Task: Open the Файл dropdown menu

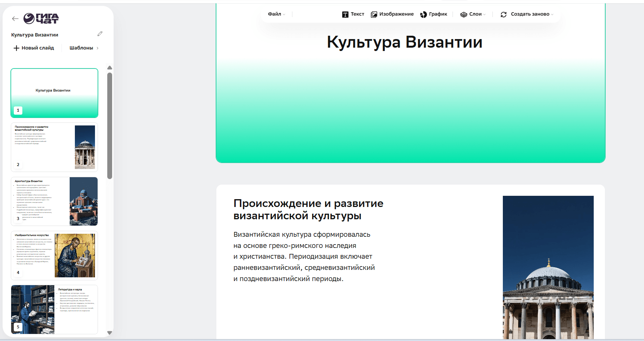Action: (x=276, y=14)
